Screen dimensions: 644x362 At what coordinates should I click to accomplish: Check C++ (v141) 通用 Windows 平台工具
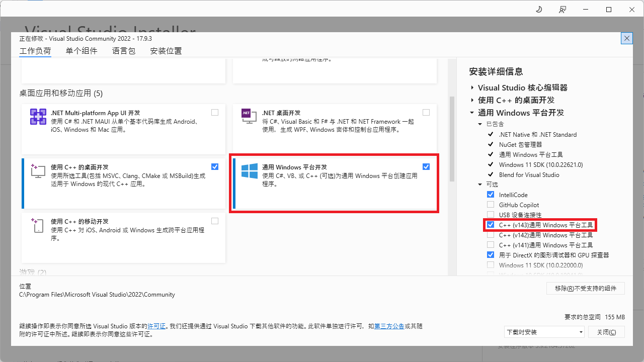click(491, 245)
